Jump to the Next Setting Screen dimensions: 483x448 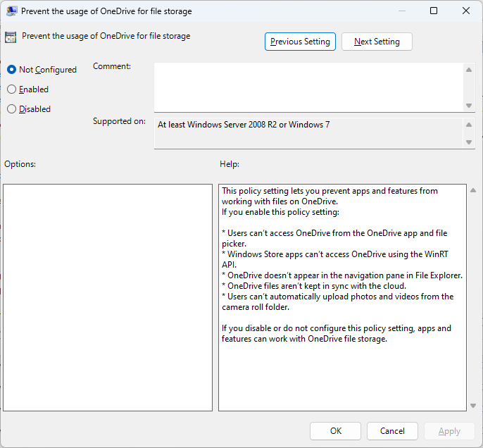click(377, 42)
